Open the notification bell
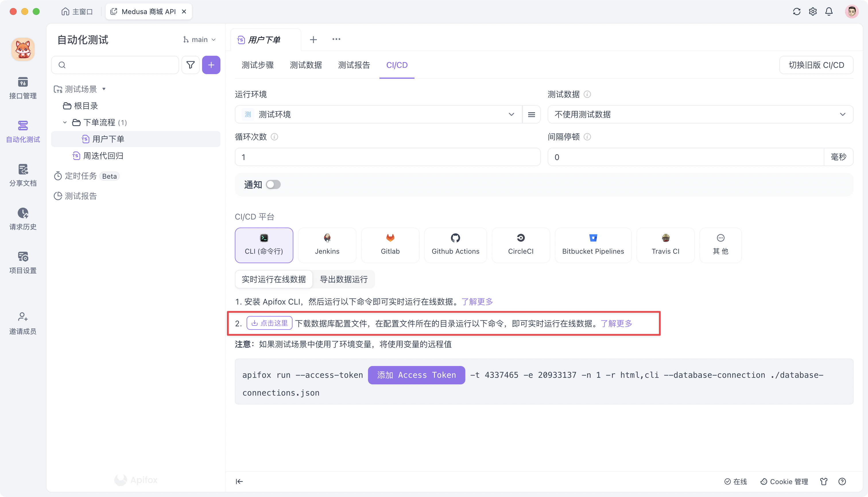 tap(829, 11)
